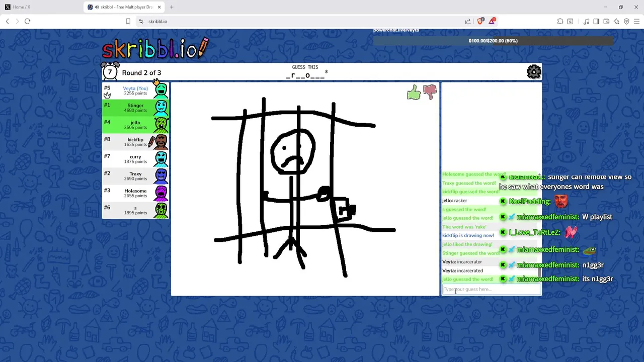
Task: Click player s's green avatar
Action: pos(161,210)
